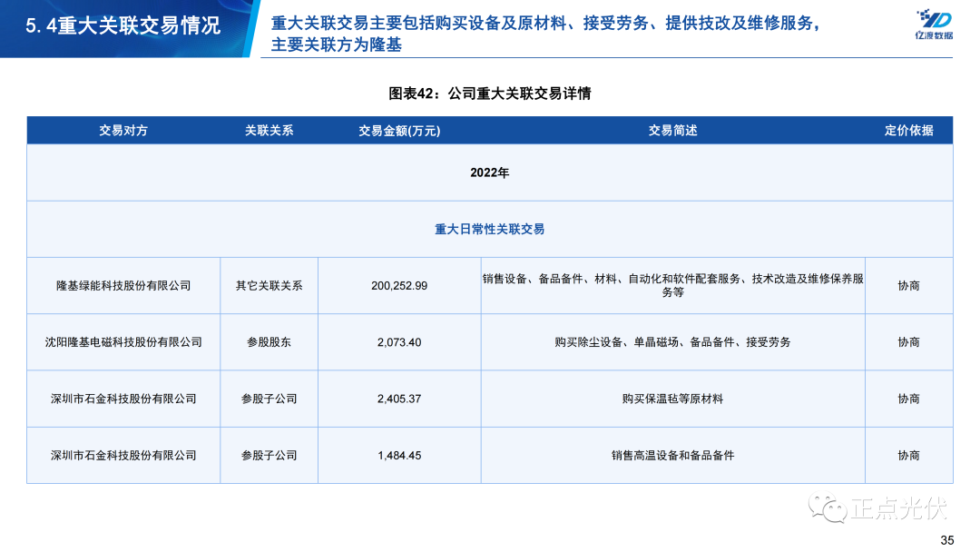
Task: Click the page number 35
Action: (946, 540)
